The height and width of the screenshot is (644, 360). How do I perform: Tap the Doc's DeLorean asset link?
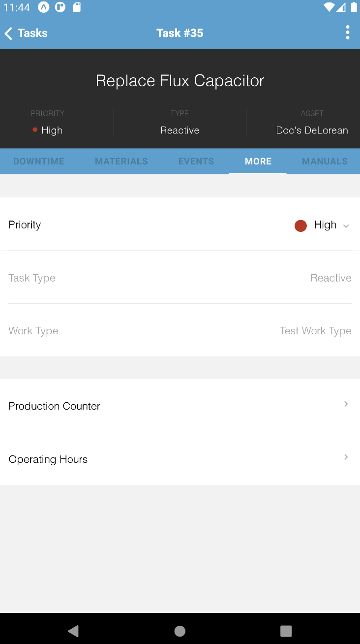[312, 130]
